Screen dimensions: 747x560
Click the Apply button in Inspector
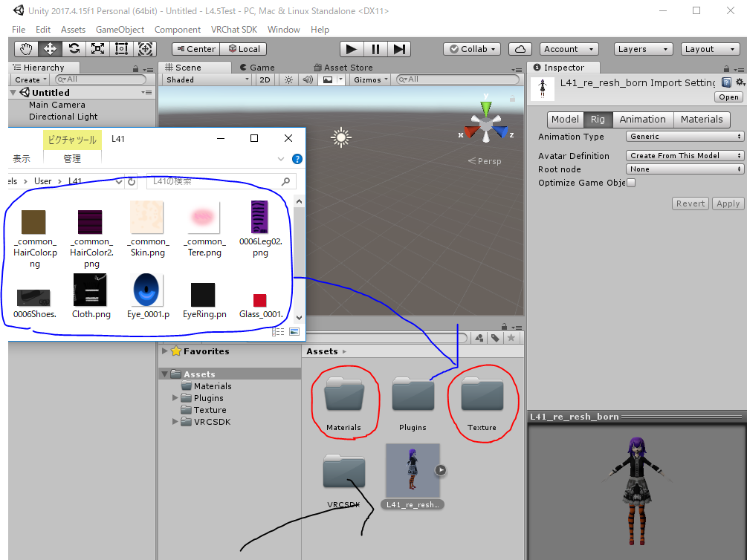pyautogui.click(x=728, y=204)
